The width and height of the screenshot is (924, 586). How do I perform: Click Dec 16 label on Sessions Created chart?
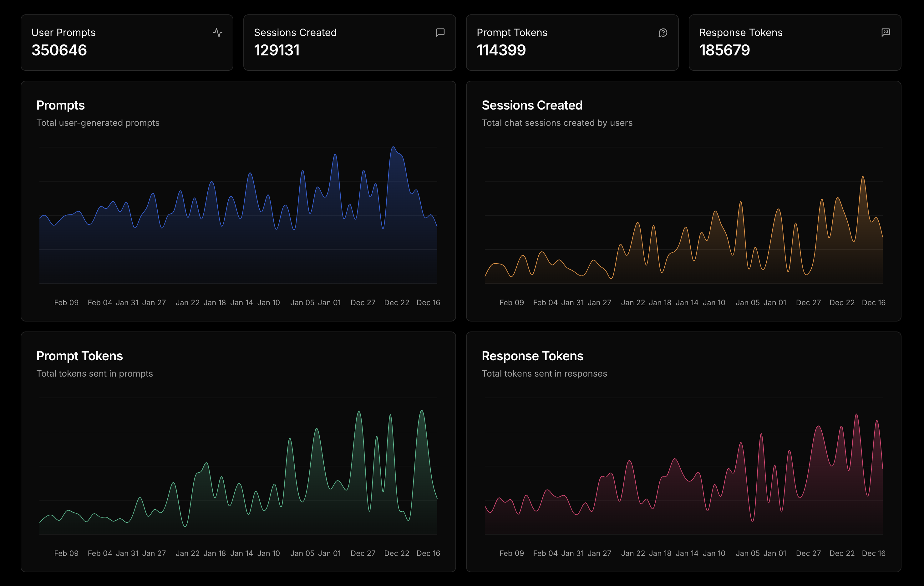coord(873,303)
